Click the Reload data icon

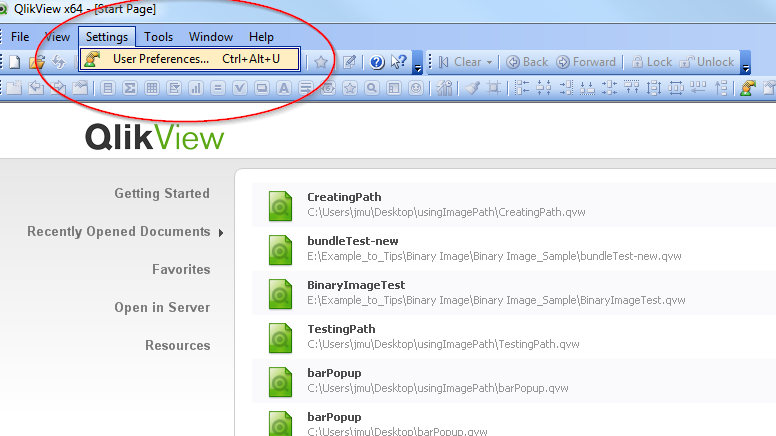pyautogui.click(x=59, y=62)
